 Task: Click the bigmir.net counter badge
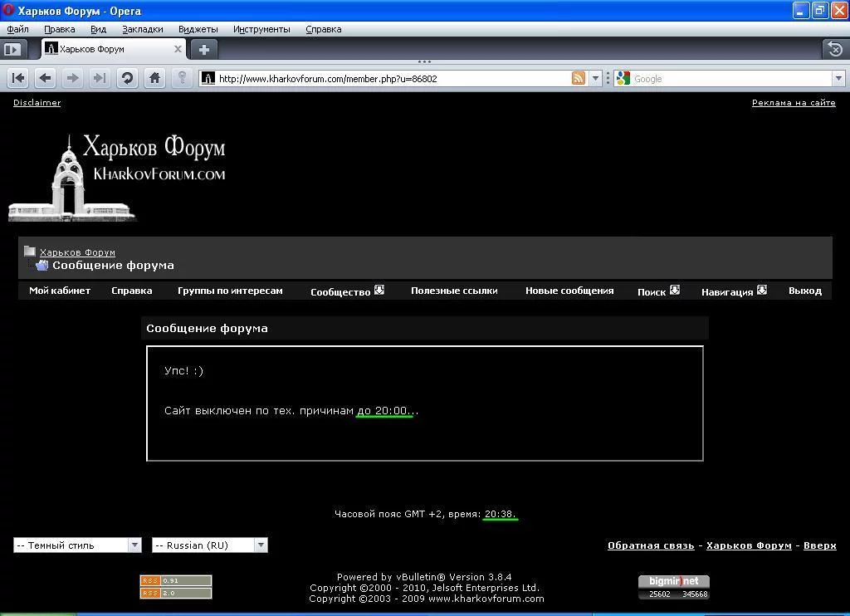click(673, 587)
